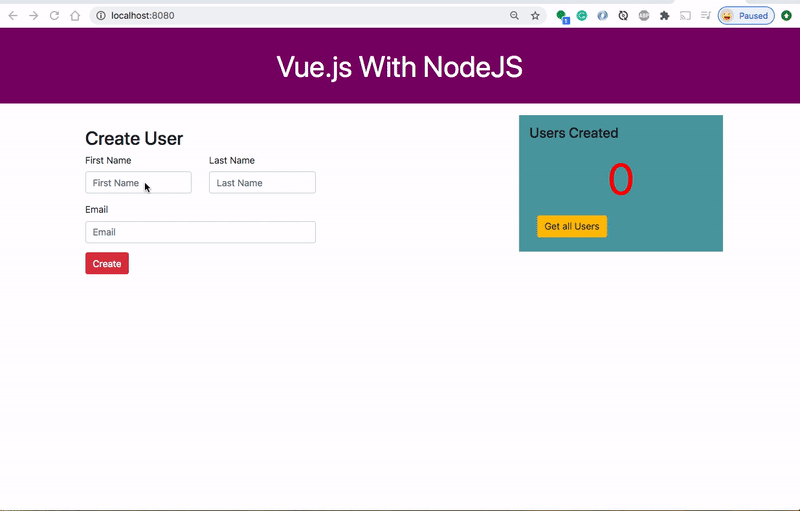
Task: Open the zoom magnifier in address bar
Action: (x=514, y=16)
